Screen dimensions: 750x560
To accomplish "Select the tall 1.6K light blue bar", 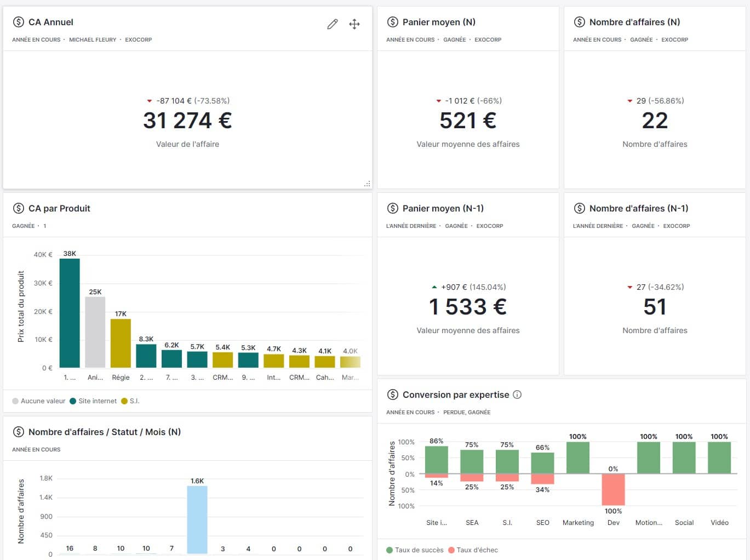I will (x=197, y=519).
